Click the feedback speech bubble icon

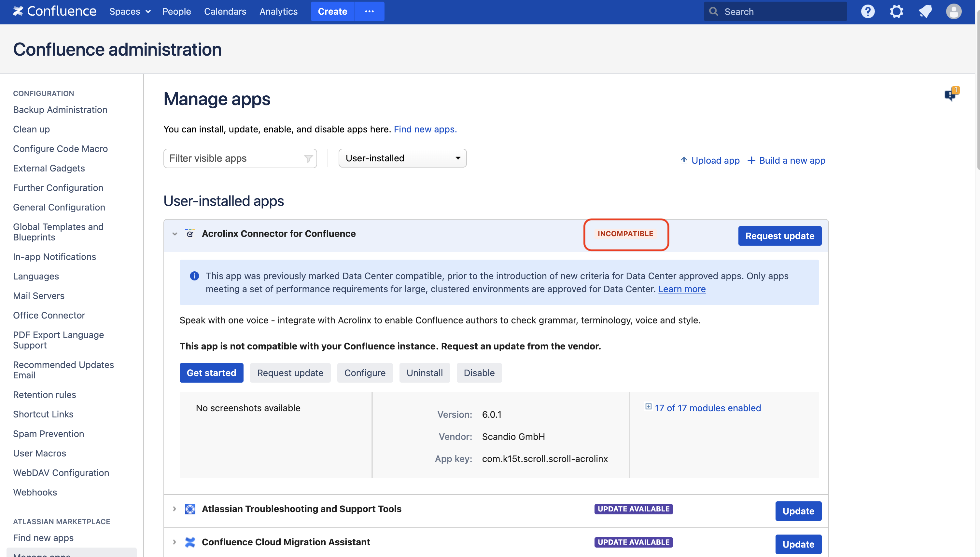pos(951,93)
